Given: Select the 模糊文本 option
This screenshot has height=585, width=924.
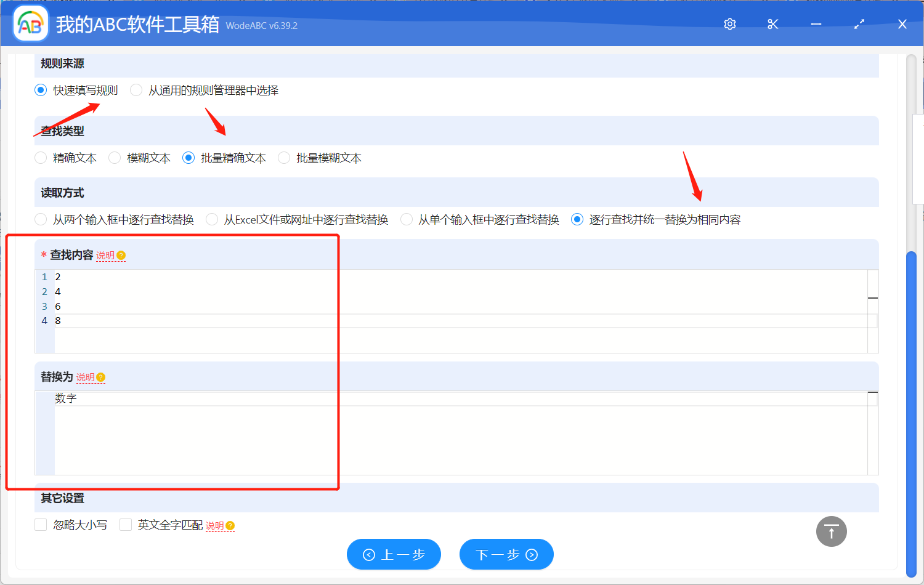Looking at the screenshot, I should coord(114,158).
